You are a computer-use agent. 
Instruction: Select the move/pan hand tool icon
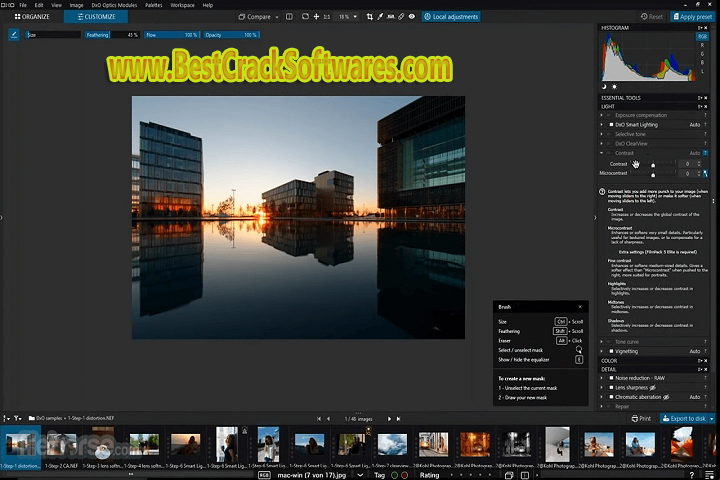coord(316,17)
